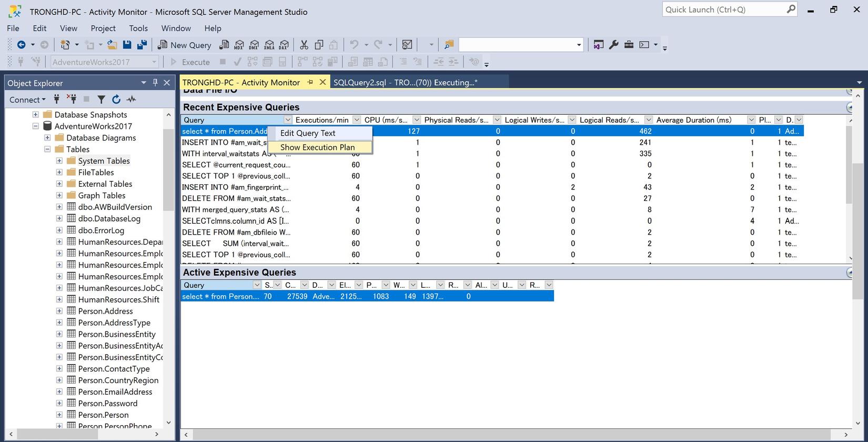Click the wrench Properties icon in toolbar

point(613,45)
